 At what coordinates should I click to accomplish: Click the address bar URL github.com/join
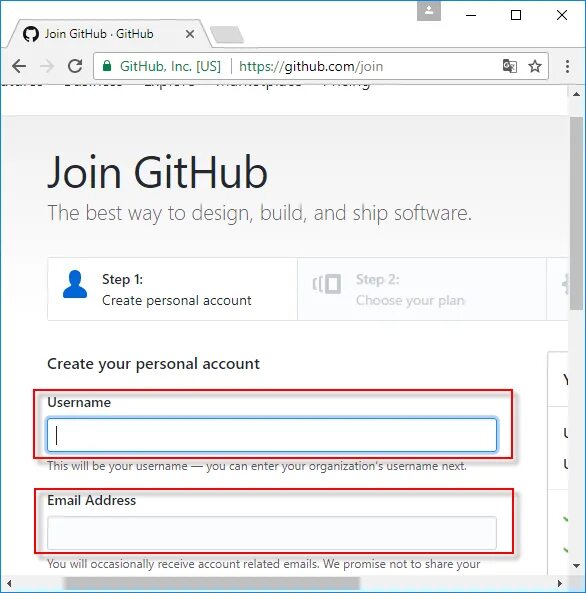click(x=311, y=67)
